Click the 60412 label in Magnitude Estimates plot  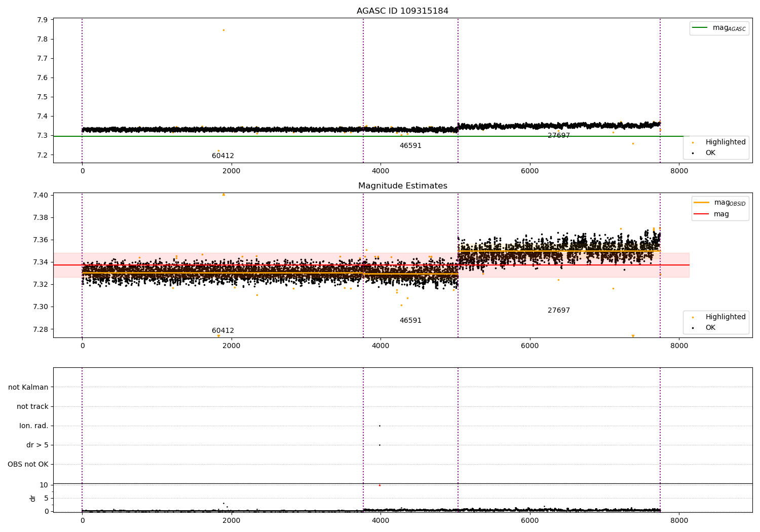coord(223,331)
